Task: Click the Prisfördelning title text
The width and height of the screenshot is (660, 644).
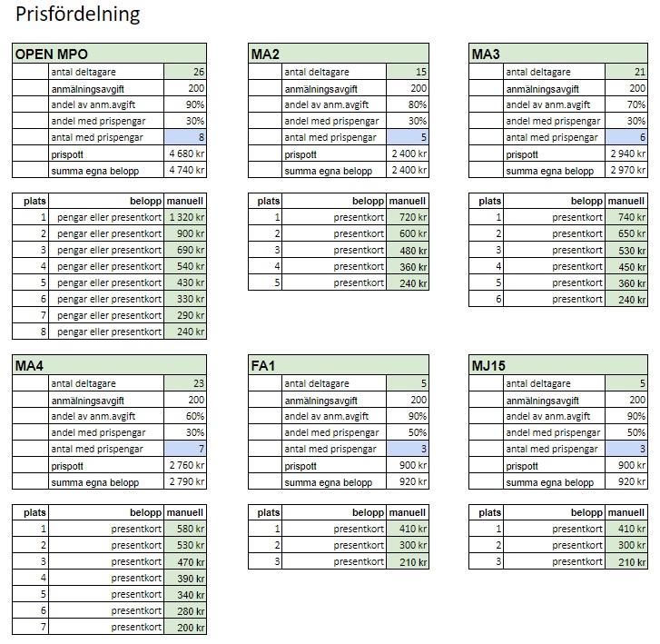Action: 78,14
